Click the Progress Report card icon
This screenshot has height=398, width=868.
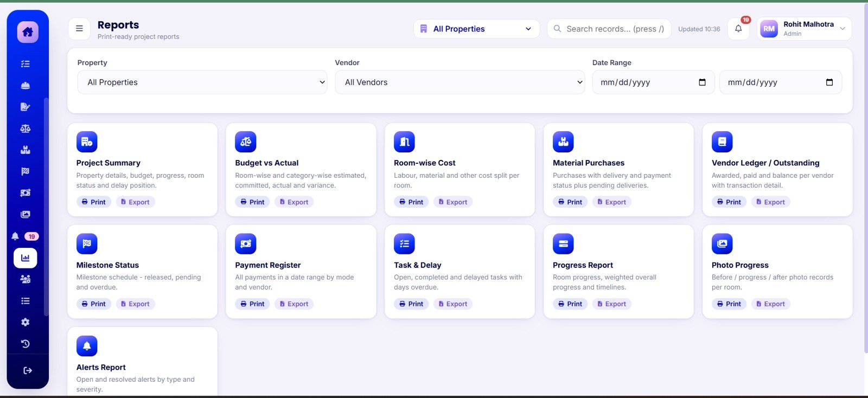click(563, 244)
